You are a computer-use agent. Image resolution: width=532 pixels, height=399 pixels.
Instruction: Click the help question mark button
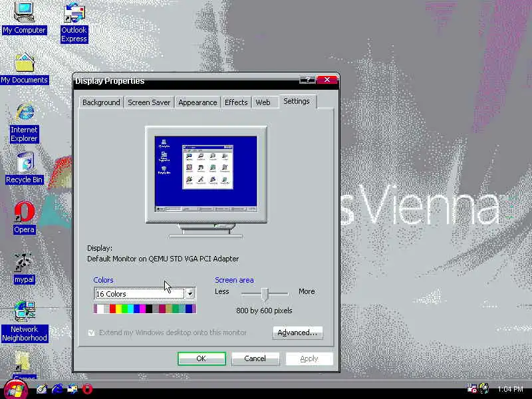click(x=307, y=80)
